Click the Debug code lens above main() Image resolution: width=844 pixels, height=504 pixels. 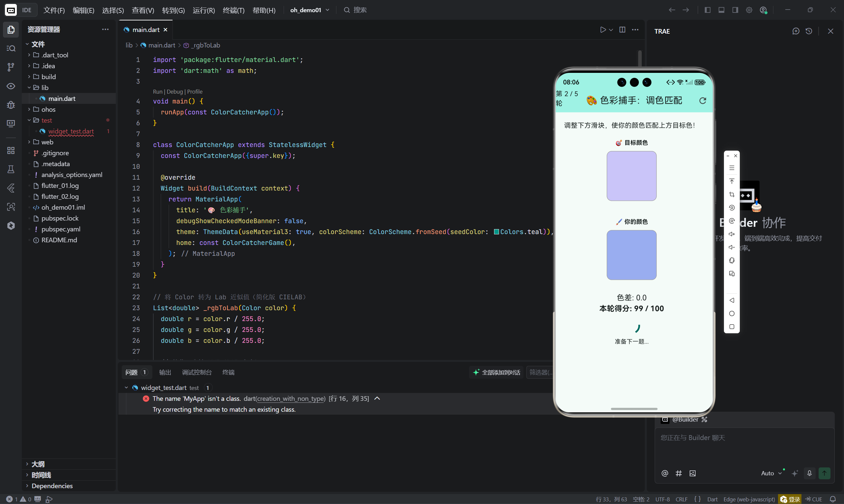tap(175, 92)
